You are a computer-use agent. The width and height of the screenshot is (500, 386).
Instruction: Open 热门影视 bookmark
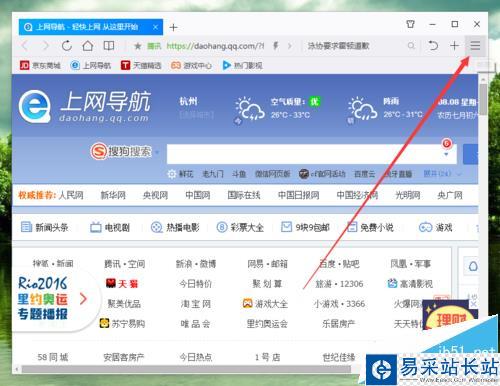242,65
